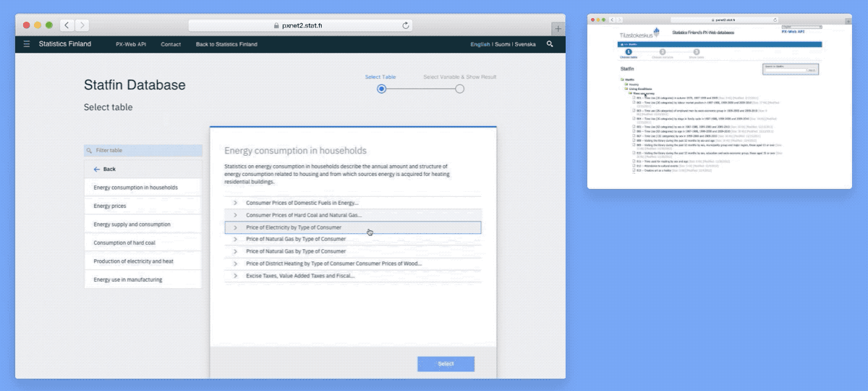Open the PX-Web API menu item
The image size is (868, 391).
tap(131, 44)
